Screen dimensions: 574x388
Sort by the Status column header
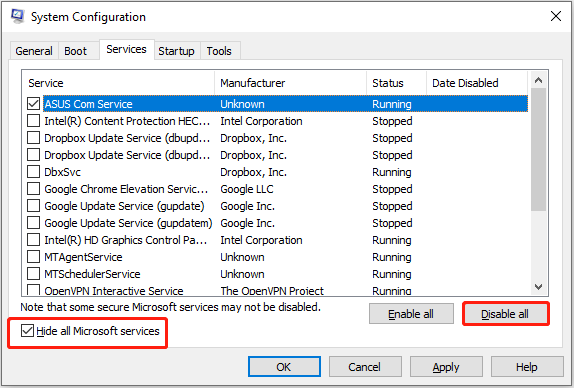pyautogui.click(x=397, y=83)
